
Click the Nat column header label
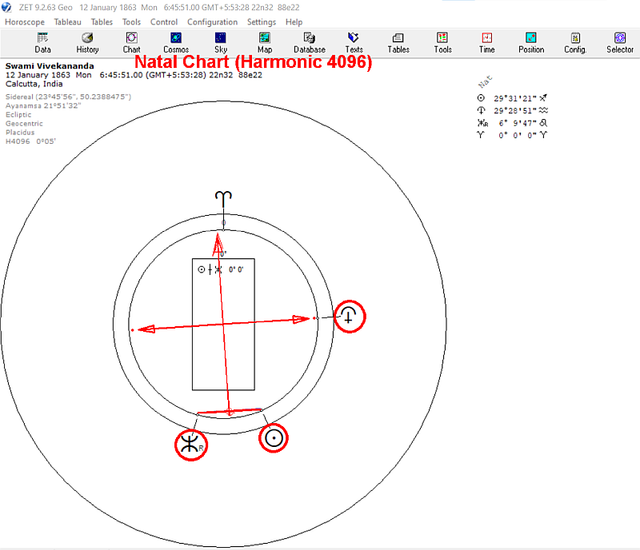[485, 81]
